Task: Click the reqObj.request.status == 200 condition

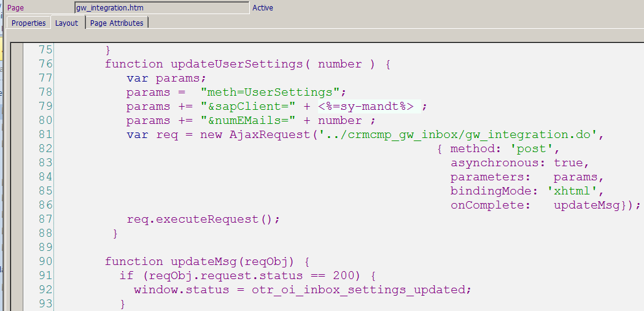Action: point(251,275)
